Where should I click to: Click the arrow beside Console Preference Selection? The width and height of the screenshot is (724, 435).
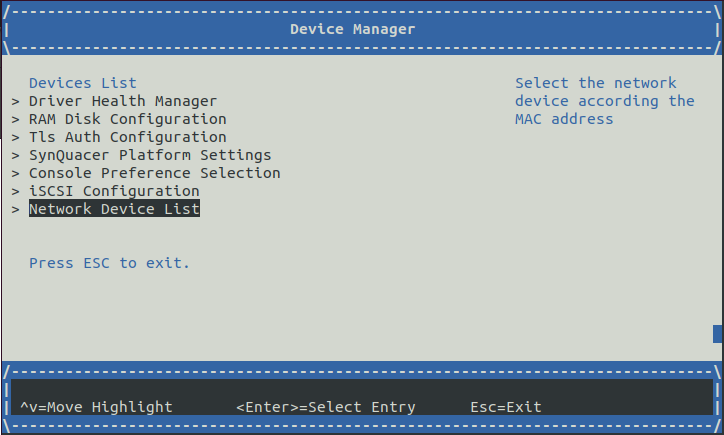coord(16,174)
